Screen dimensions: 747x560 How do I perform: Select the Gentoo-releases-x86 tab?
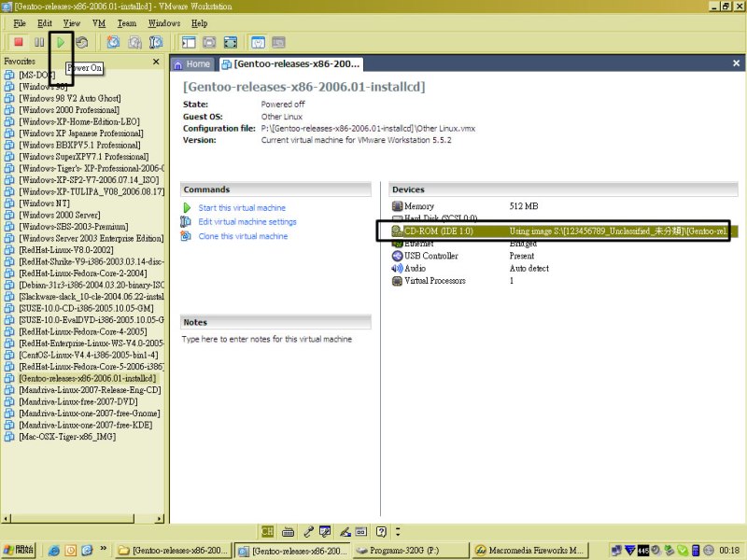click(x=291, y=63)
